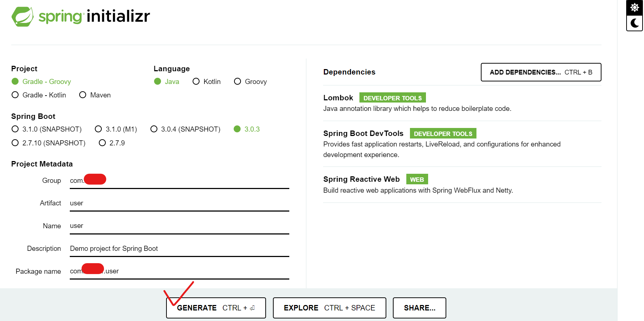This screenshot has height=321, width=644.
Task: Choose Java as language
Action: pos(166,81)
